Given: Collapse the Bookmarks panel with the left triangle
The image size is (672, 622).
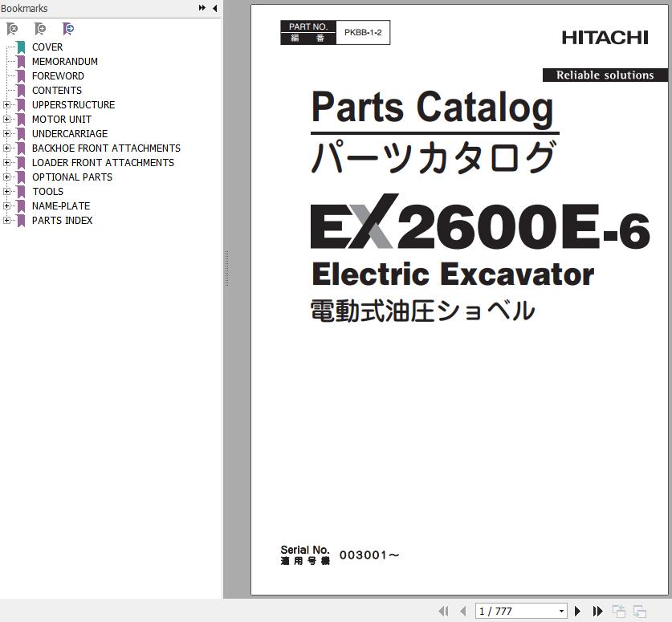Looking at the screenshot, I should point(214,8).
